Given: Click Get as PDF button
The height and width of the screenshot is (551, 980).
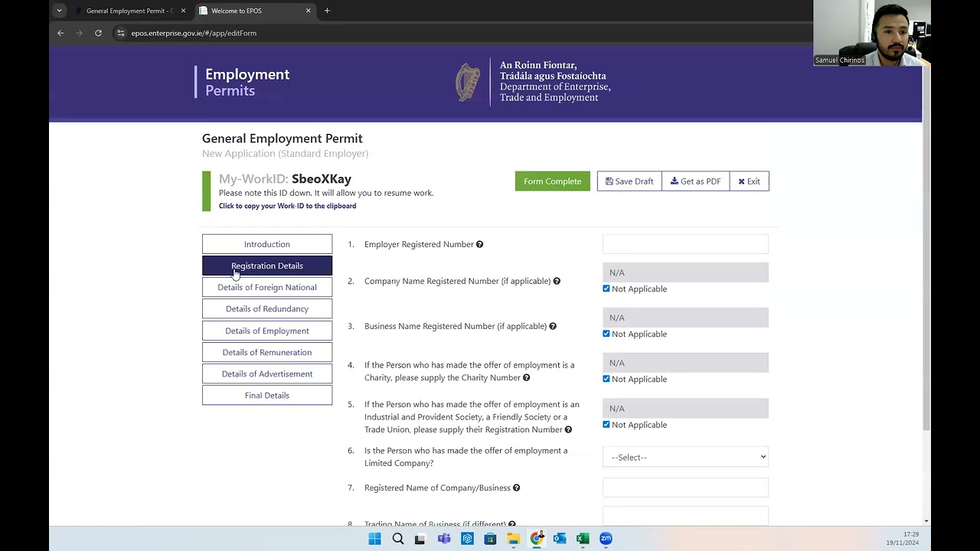Looking at the screenshot, I should coord(696,181).
